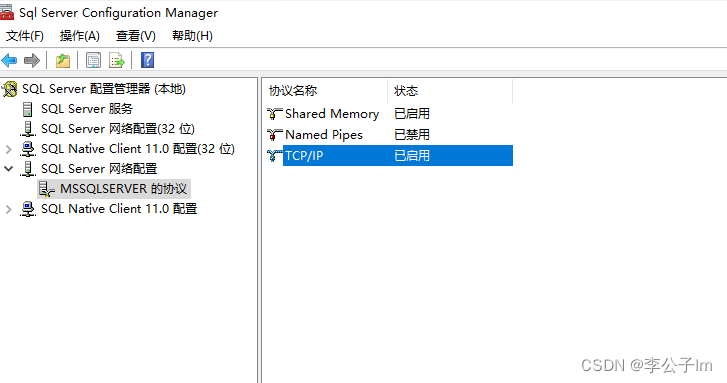Collapse the SQL Server 网络配置 node
Image resolution: width=727 pixels, height=383 pixels.
click(8, 168)
